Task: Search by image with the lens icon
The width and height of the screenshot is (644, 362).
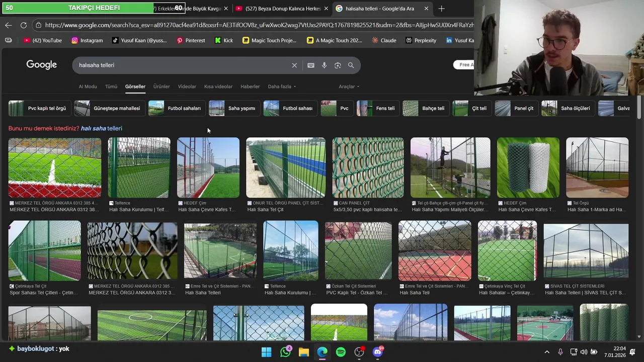Action: coord(338,65)
